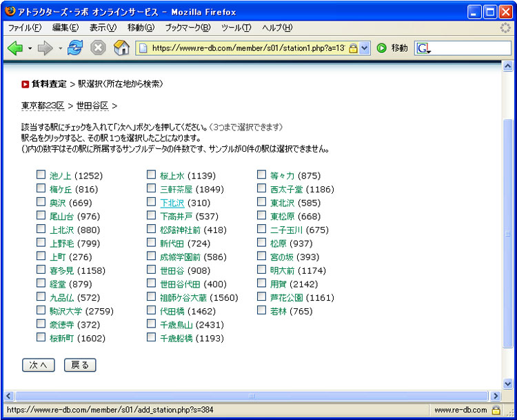This screenshot has width=517, height=420.
Task: Check the 千歳烏山 (2431) checkbox
Action: [x=151, y=323]
